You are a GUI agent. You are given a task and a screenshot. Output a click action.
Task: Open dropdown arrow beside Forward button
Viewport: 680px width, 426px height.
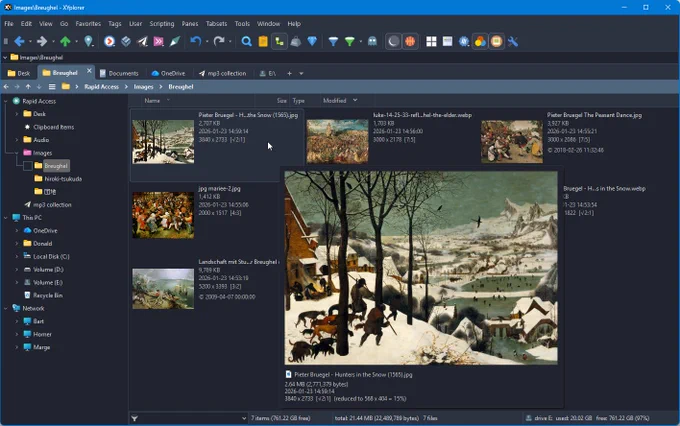coord(53,42)
